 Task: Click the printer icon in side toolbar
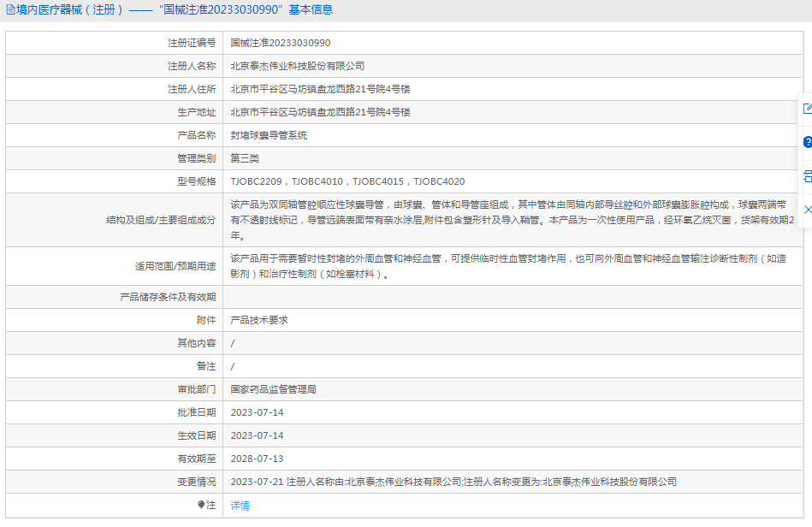pos(808,176)
